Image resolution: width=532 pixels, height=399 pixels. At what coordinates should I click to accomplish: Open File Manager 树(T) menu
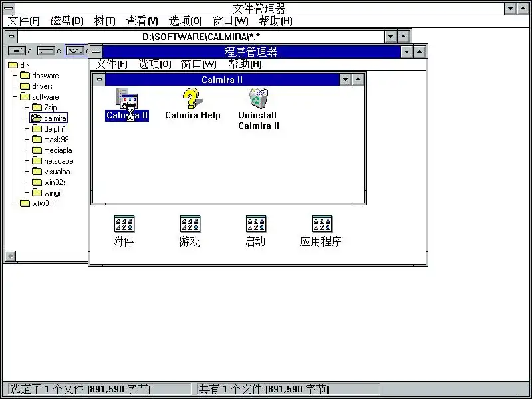(104, 21)
